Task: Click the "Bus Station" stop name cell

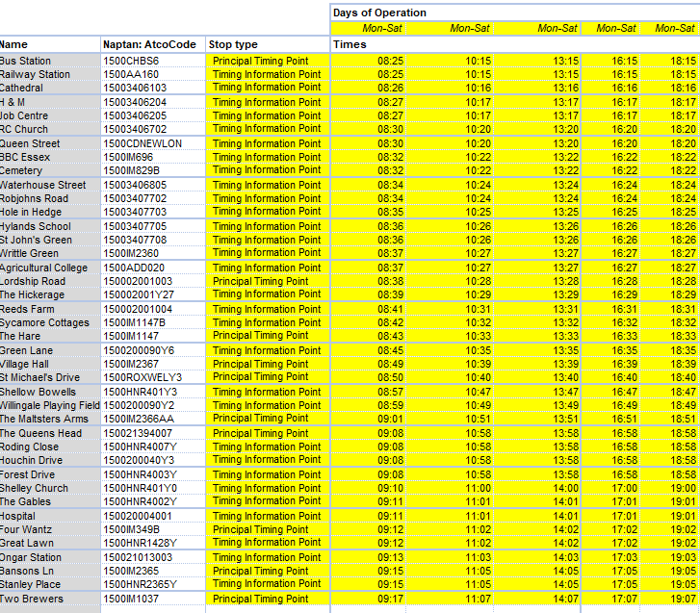Action: (48, 61)
